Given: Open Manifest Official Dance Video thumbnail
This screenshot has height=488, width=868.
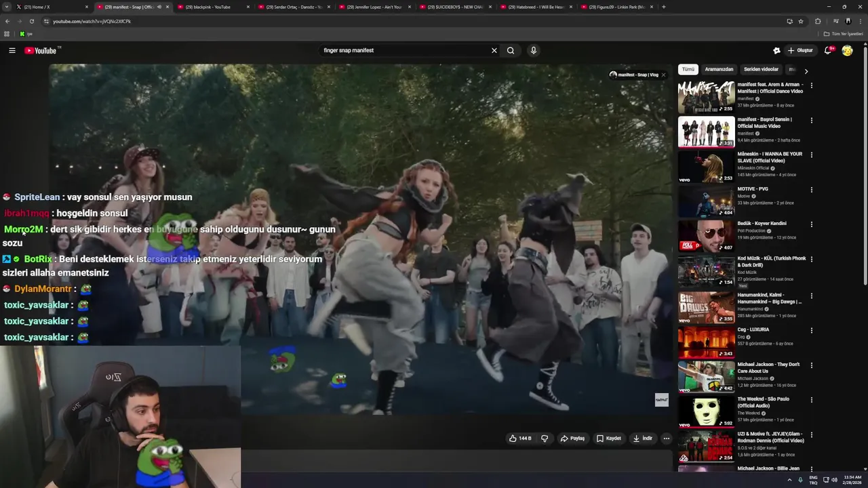Looking at the screenshot, I should click(x=706, y=97).
